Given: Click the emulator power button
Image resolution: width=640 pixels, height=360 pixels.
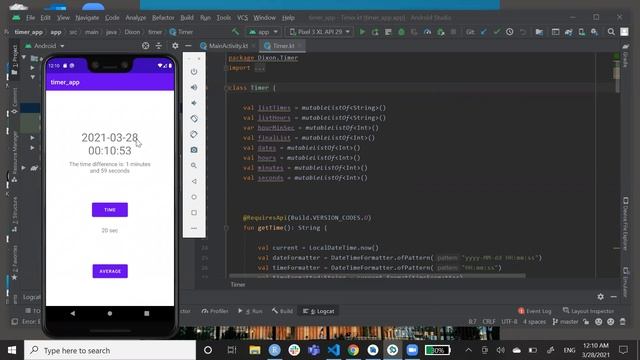Looking at the screenshot, I should [194, 72].
